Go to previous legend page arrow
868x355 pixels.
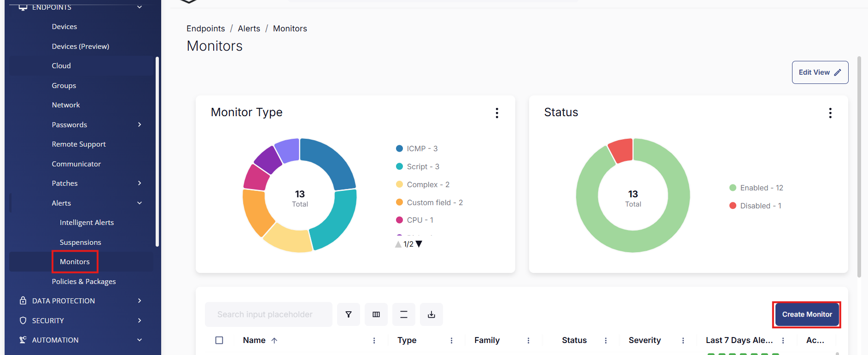pyautogui.click(x=398, y=244)
